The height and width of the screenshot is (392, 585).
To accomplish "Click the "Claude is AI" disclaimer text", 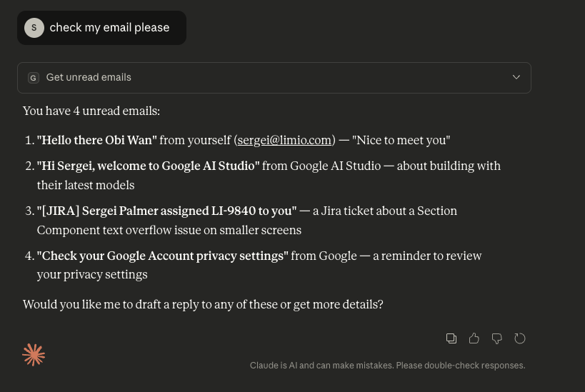I will point(387,366).
